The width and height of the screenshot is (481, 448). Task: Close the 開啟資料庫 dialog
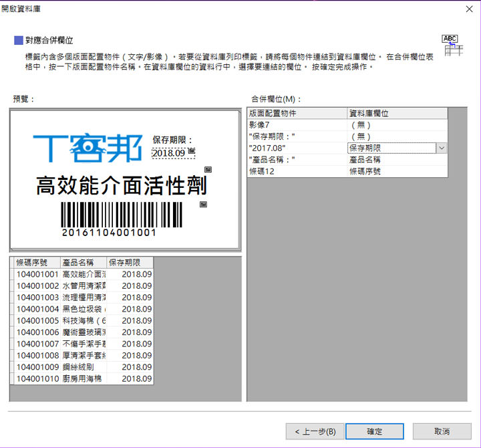pyautogui.click(x=470, y=9)
